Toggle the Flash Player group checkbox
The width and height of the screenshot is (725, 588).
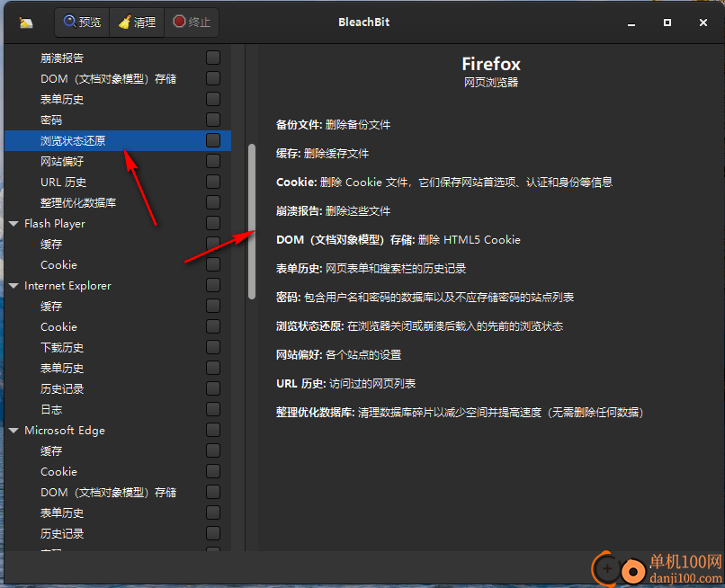pyautogui.click(x=213, y=223)
